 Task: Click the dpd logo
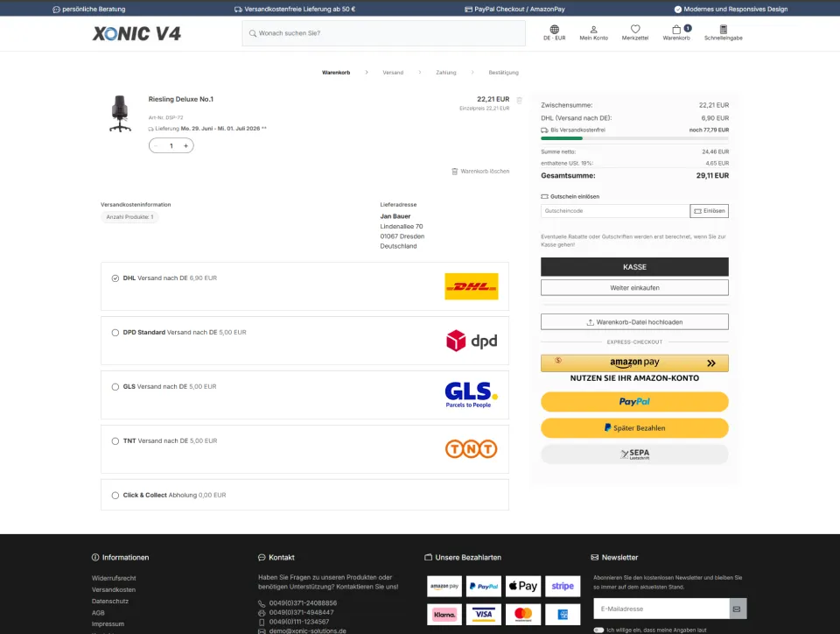pos(472,341)
